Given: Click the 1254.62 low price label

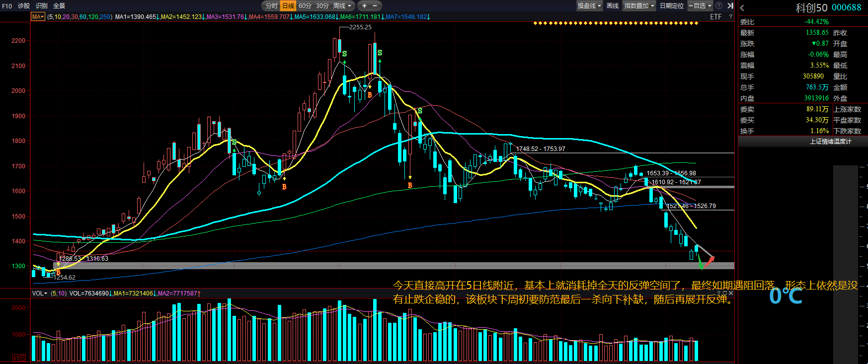Looking at the screenshot, I should tap(65, 278).
